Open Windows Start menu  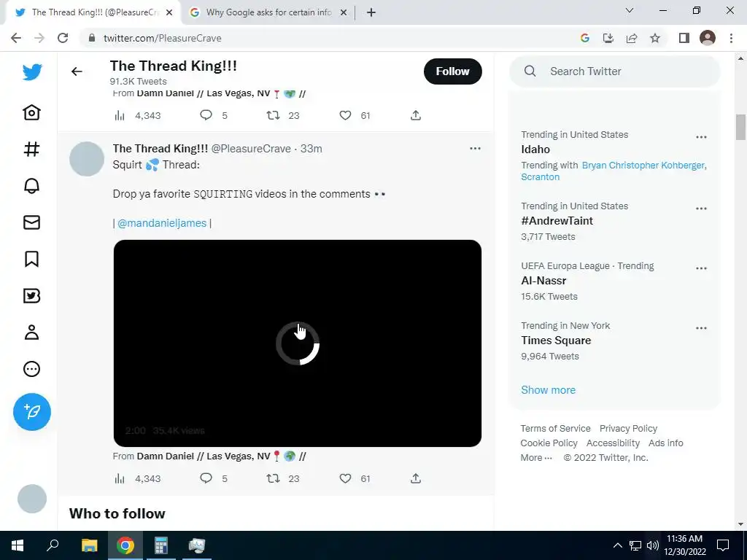pyautogui.click(x=18, y=545)
